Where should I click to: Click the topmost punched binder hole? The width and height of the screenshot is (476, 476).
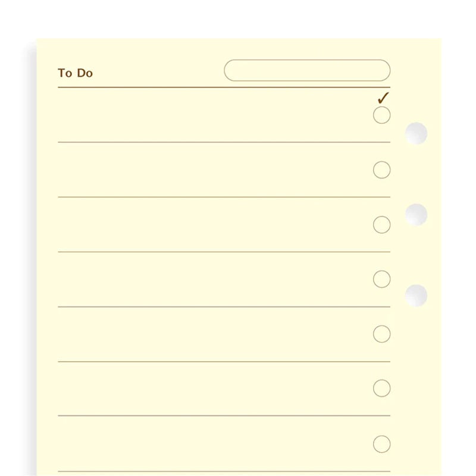click(x=416, y=133)
